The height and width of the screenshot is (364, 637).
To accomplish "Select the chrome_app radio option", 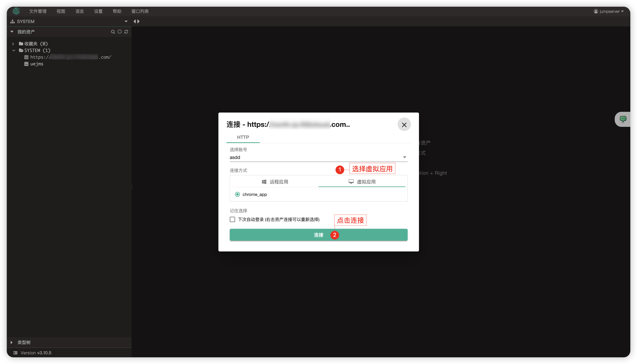I will (x=237, y=194).
